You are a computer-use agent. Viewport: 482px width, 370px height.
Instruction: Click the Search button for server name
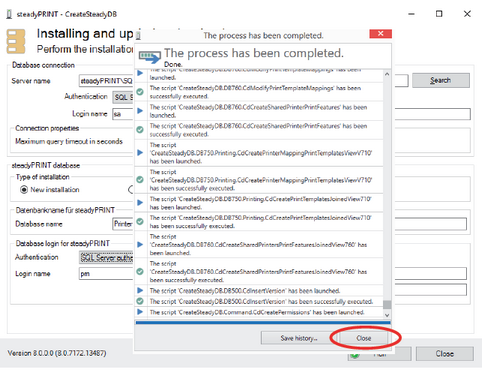pyautogui.click(x=441, y=80)
